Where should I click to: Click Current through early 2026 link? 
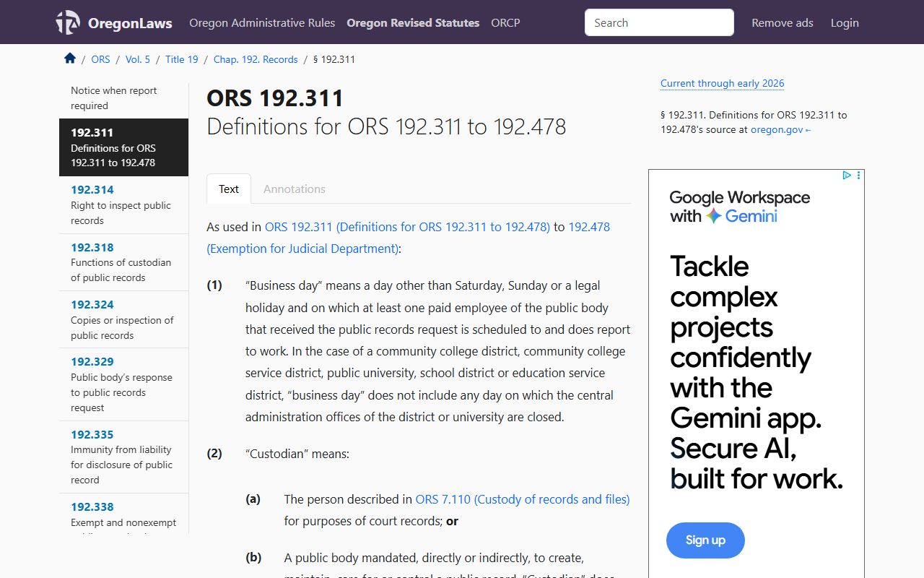tap(722, 83)
